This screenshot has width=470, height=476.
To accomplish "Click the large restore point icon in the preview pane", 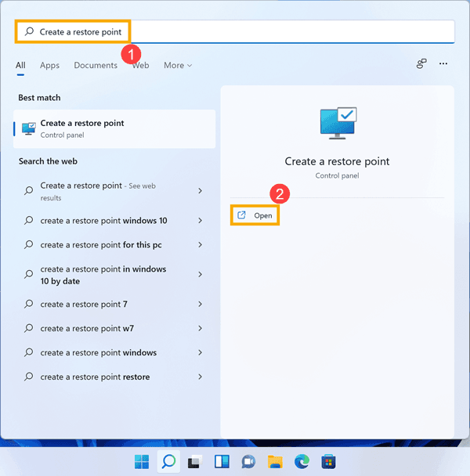I will [x=338, y=123].
